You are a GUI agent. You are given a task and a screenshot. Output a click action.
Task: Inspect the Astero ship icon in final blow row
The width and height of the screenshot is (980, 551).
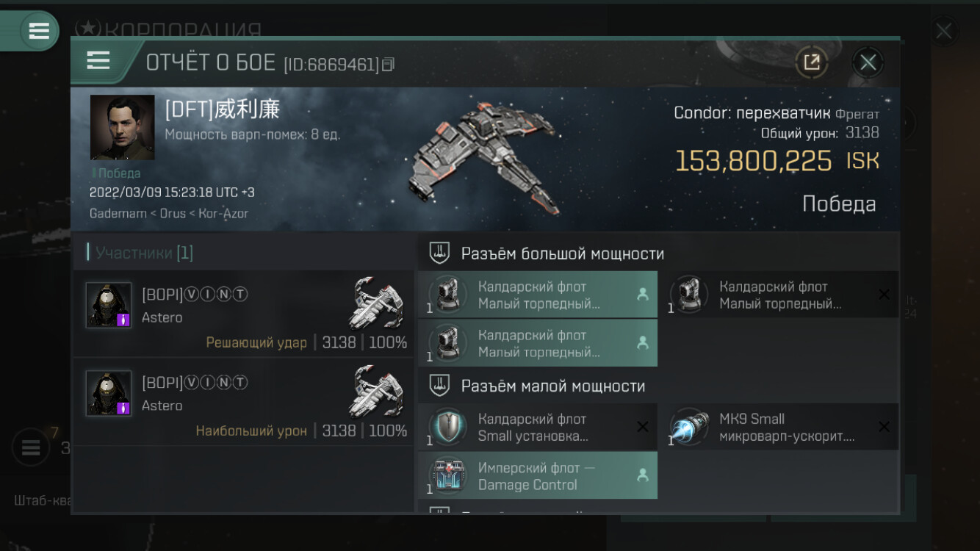click(376, 302)
